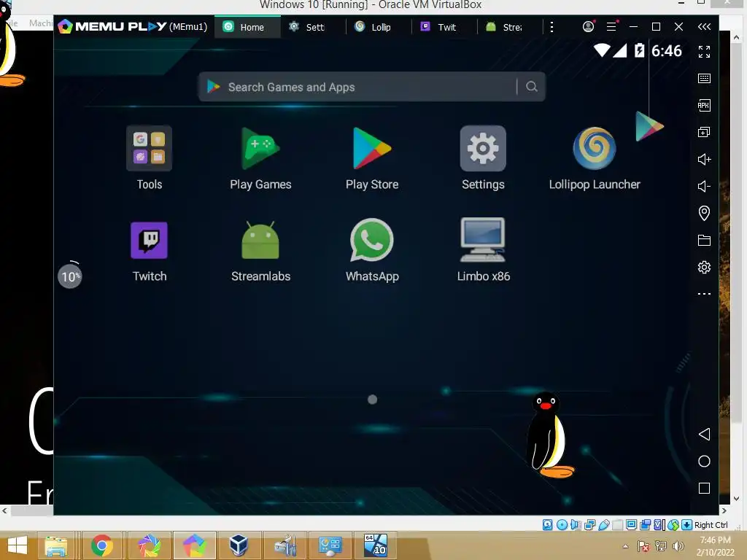
Task: Open the GPS location tool
Action: (x=704, y=213)
